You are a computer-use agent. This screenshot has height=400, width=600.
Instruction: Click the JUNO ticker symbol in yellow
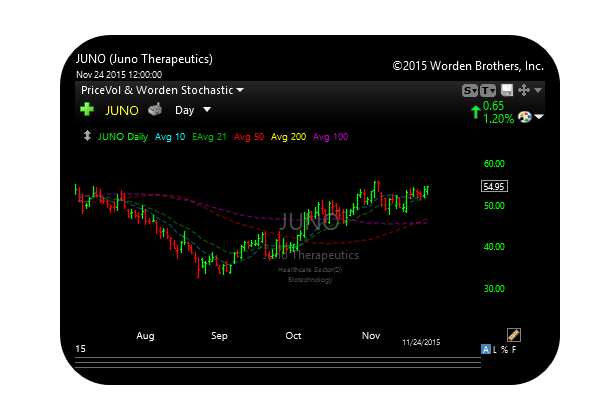(x=122, y=110)
